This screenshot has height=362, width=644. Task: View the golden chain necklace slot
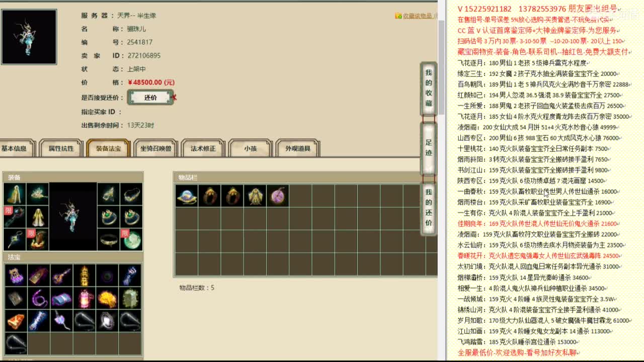[131, 194]
